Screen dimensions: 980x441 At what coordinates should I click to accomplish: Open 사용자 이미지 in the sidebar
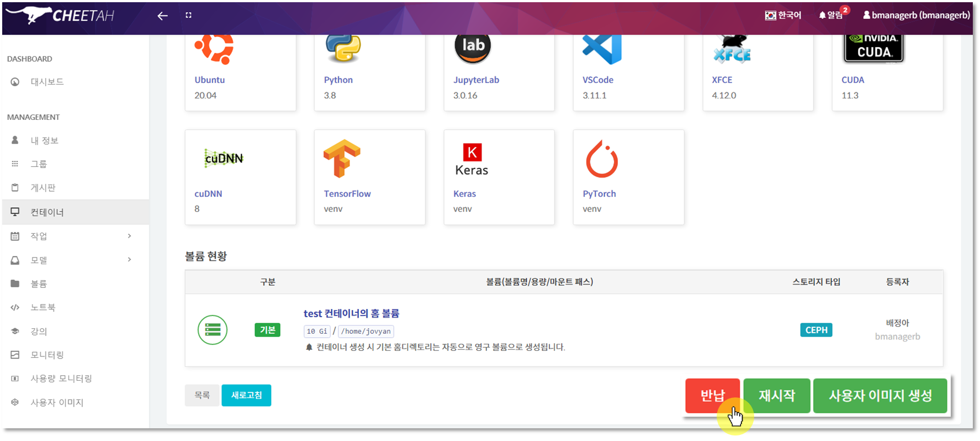click(57, 402)
